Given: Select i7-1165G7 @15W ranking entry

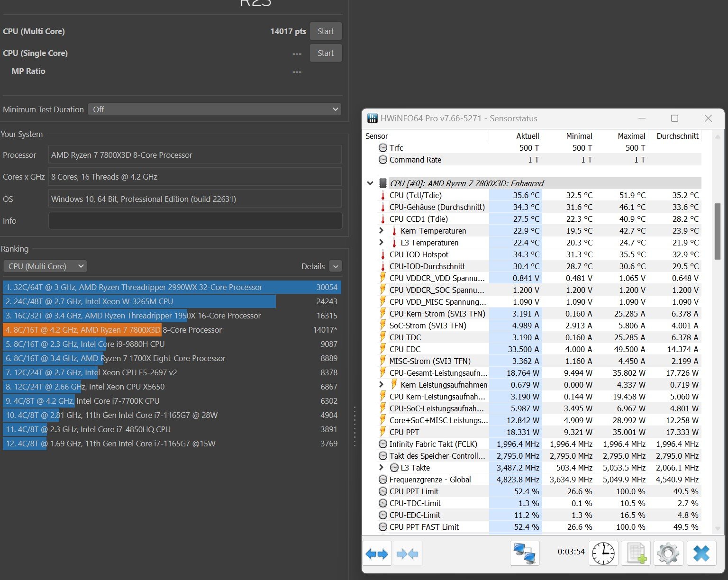Looking at the screenshot, I should coord(172,444).
